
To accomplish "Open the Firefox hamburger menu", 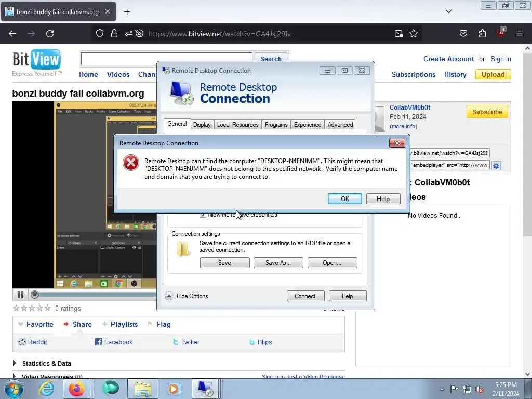I will (520, 34).
